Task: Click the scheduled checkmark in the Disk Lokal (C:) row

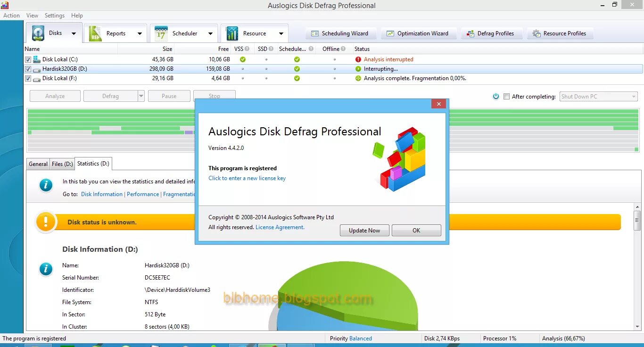Action: pos(297,59)
